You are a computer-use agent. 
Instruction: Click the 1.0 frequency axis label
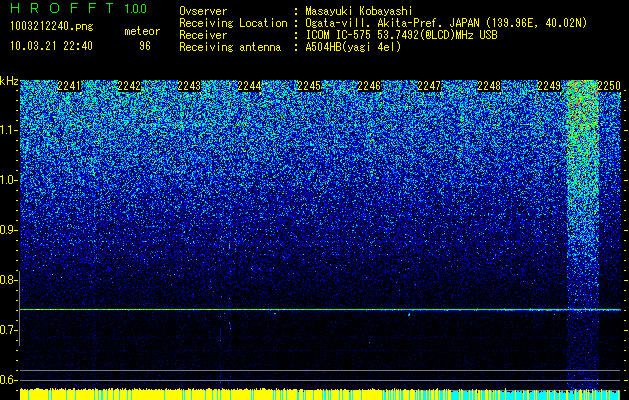click(9, 180)
